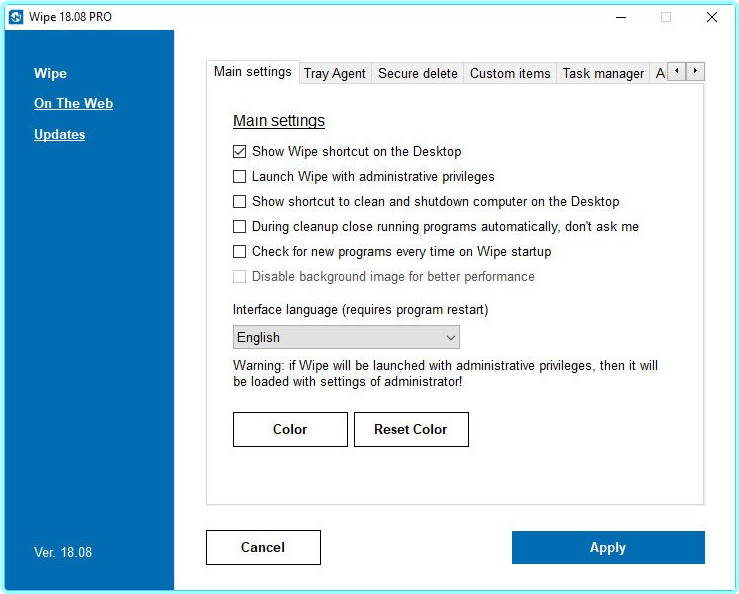
Task: Enable Check for new programs on startup
Action: pyautogui.click(x=239, y=251)
